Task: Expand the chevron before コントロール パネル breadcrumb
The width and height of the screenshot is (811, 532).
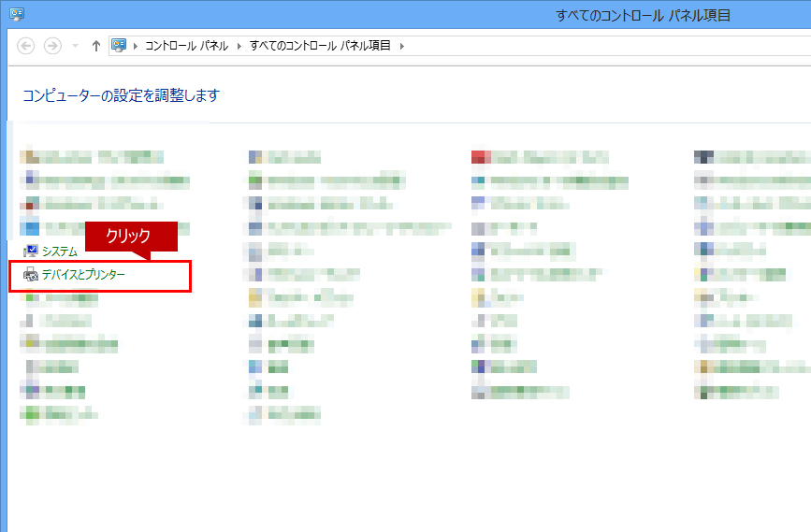Action: [136, 46]
